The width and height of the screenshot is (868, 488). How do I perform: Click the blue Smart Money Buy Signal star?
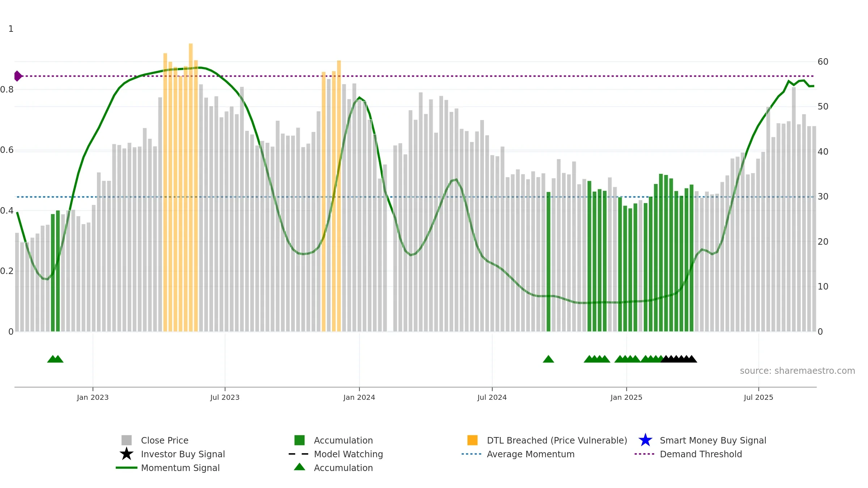tap(645, 440)
